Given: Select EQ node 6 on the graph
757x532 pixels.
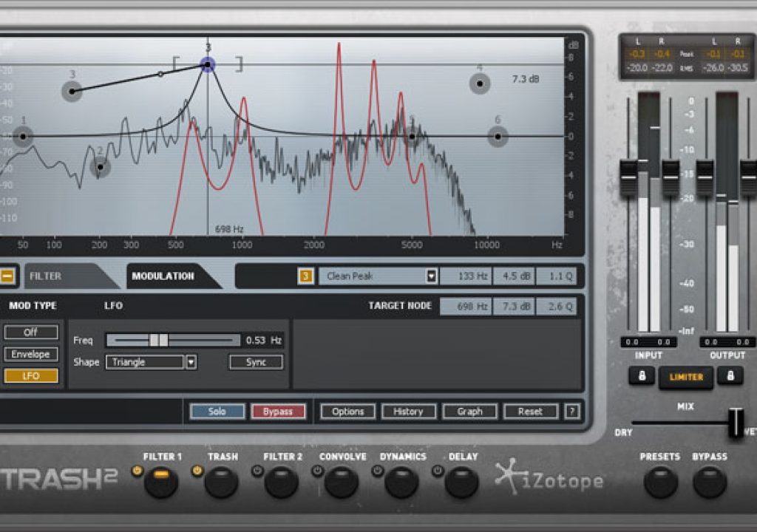Looking at the screenshot, I should (498, 137).
